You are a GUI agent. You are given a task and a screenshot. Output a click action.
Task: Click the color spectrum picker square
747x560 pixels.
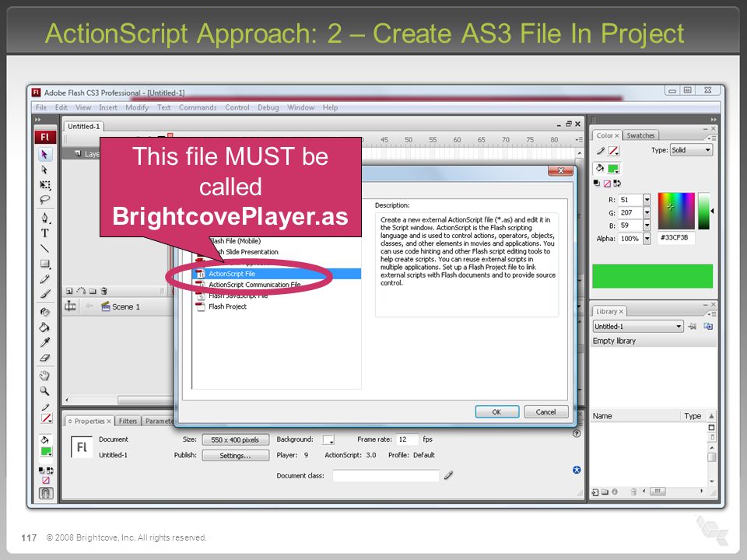[676, 211]
